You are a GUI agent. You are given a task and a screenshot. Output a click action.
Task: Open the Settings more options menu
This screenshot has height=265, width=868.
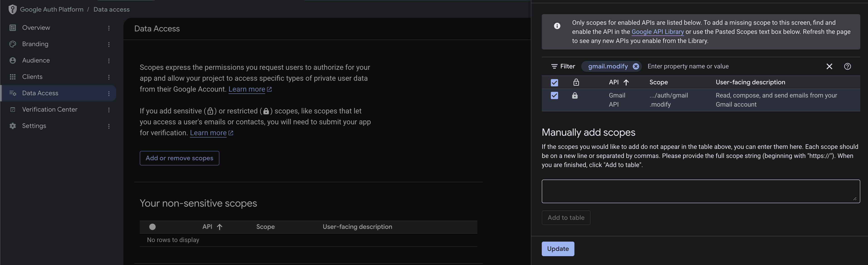[109, 126]
